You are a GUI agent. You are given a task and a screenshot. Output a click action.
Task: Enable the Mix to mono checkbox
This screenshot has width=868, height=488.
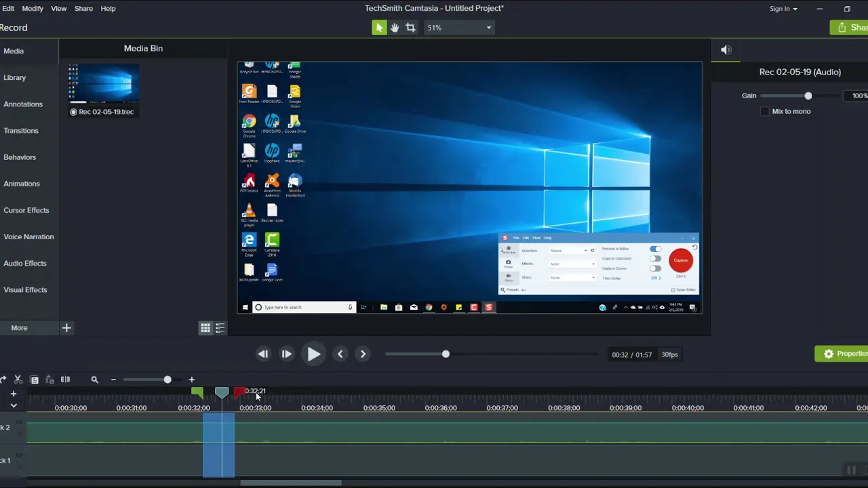765,111
